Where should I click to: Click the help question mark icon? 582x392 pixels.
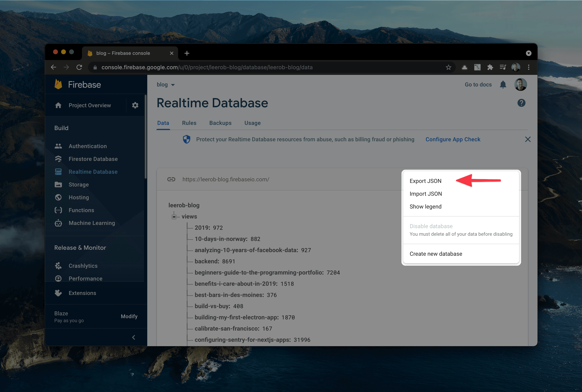pyautogui.click(x=521, y=103)
